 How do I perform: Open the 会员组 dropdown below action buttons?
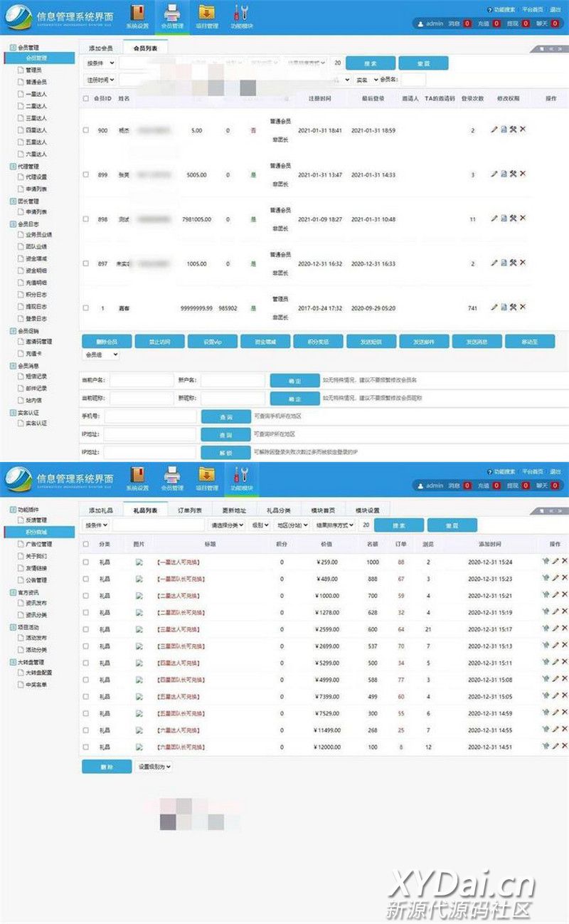[x=101, y=354]
